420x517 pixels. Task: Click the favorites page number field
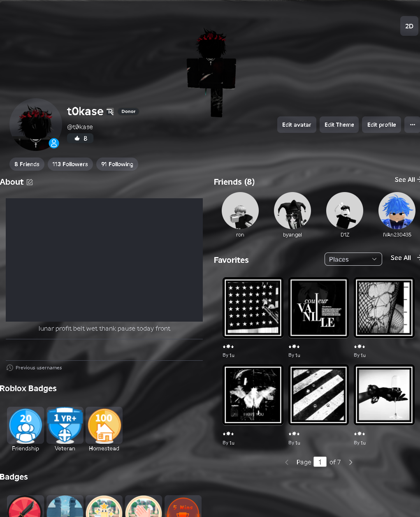point(320,462)
